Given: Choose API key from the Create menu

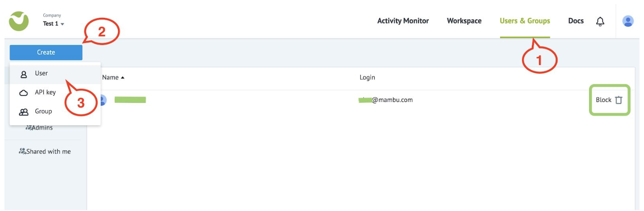Looking at the screenshot, I should pyautogui.click(x=55, y=93).
